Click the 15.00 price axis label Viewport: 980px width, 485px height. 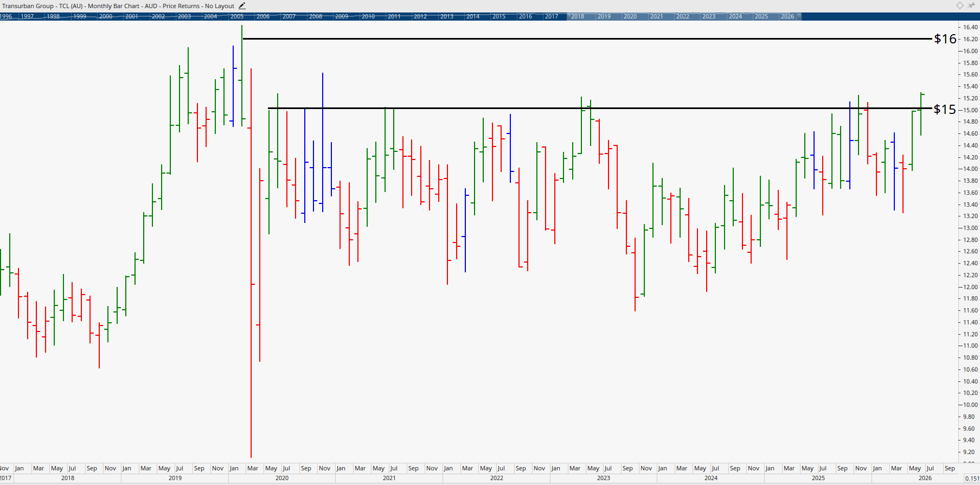(970, 110)
